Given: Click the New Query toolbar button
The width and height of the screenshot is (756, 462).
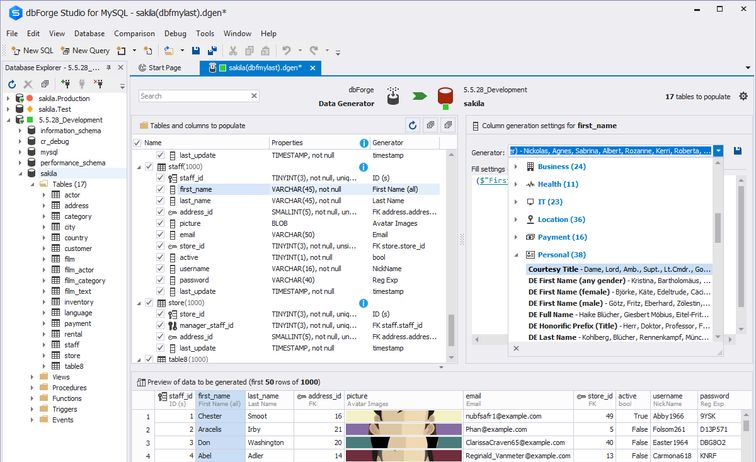Looking at the screenshot, I should coord(85,51).
